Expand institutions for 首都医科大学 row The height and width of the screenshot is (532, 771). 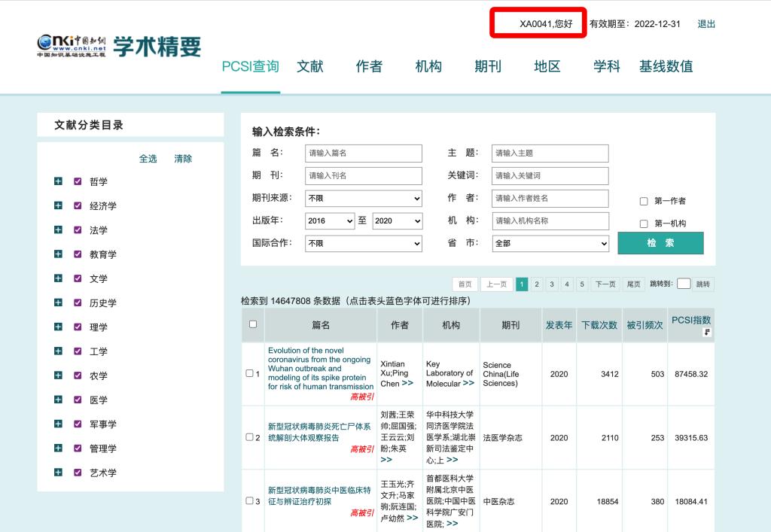pos(453,524)
